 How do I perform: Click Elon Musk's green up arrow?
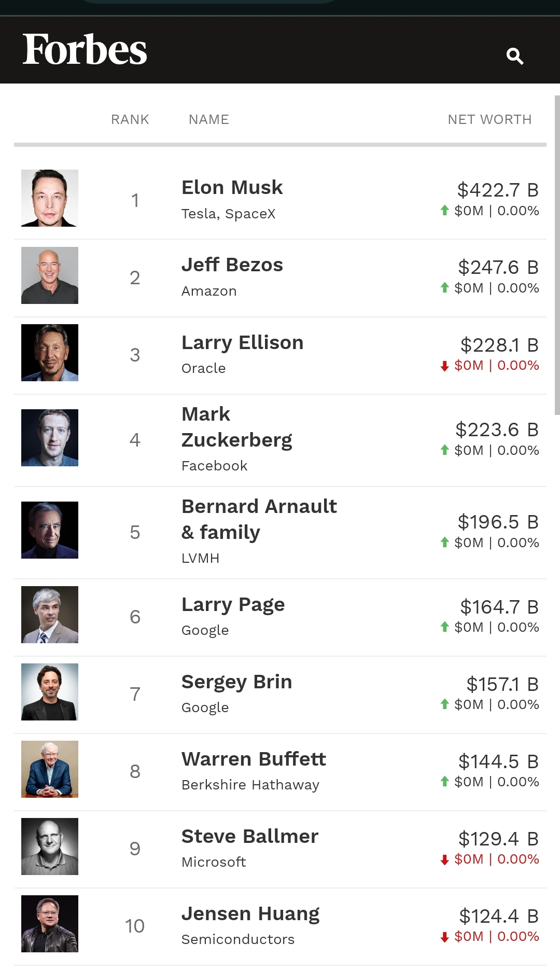pyautogui.click(x=444, y=210)
